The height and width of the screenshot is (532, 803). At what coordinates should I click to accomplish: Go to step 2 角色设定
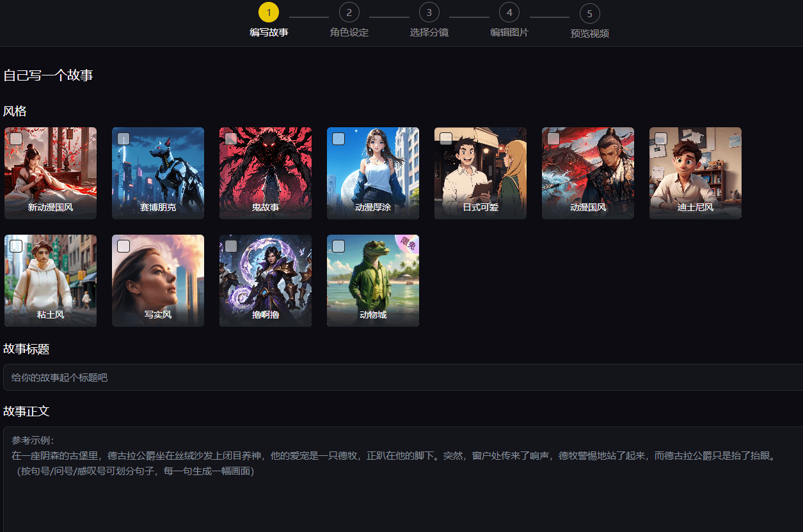click(349, 12)
